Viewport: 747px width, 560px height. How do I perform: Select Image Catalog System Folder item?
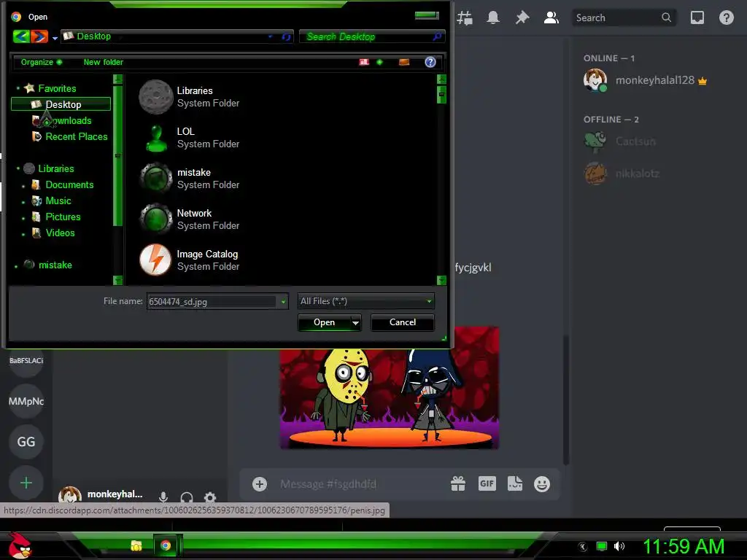click(190, 260)
